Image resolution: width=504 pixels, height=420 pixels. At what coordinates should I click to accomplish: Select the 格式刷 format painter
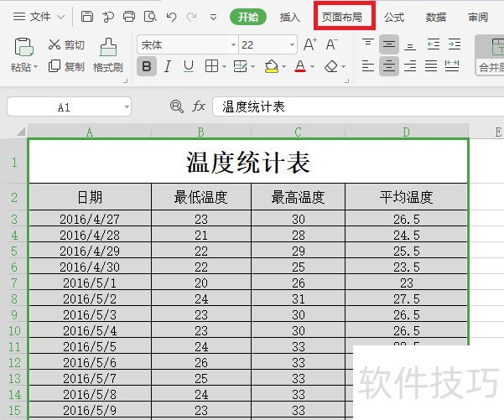click(108, 55)
